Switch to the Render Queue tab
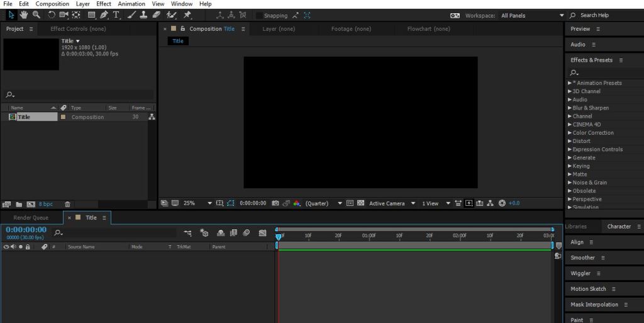The width and height of the screenshot is (644, 323). tap(31, 218)
